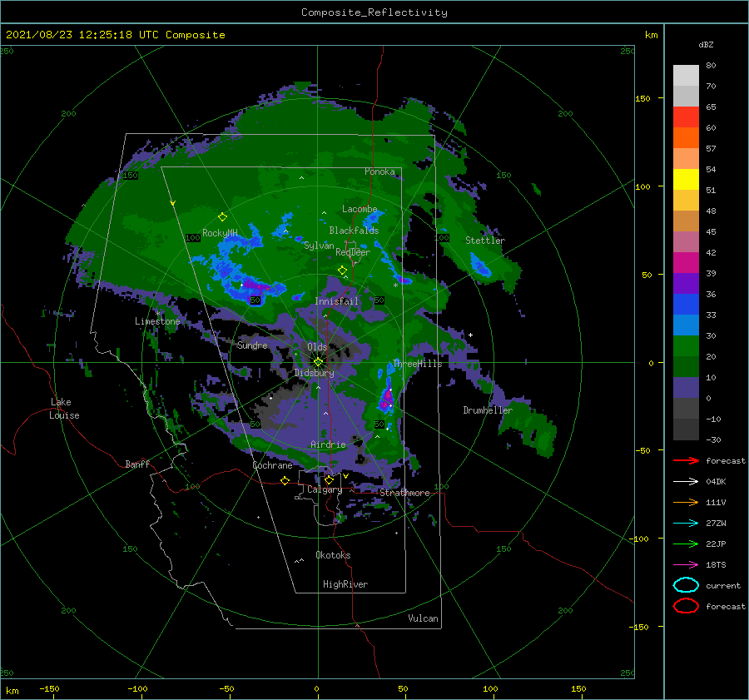Select the red 60-65 dBZ swatch

pos(686,117)
